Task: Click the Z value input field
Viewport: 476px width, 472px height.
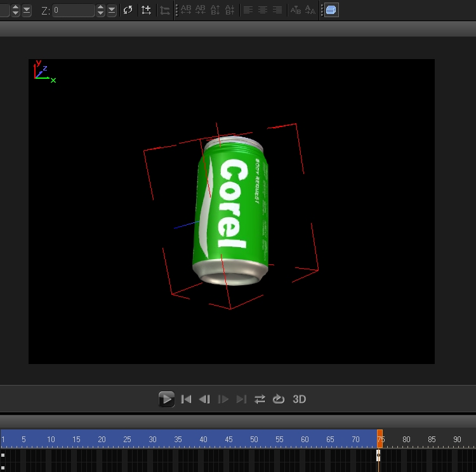Action: point(73,10)
